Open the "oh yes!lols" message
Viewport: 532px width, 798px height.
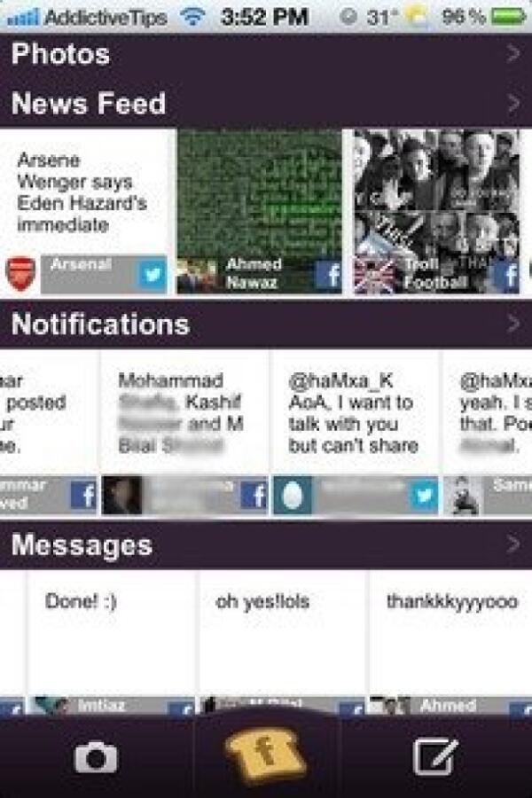pos(282,642)
